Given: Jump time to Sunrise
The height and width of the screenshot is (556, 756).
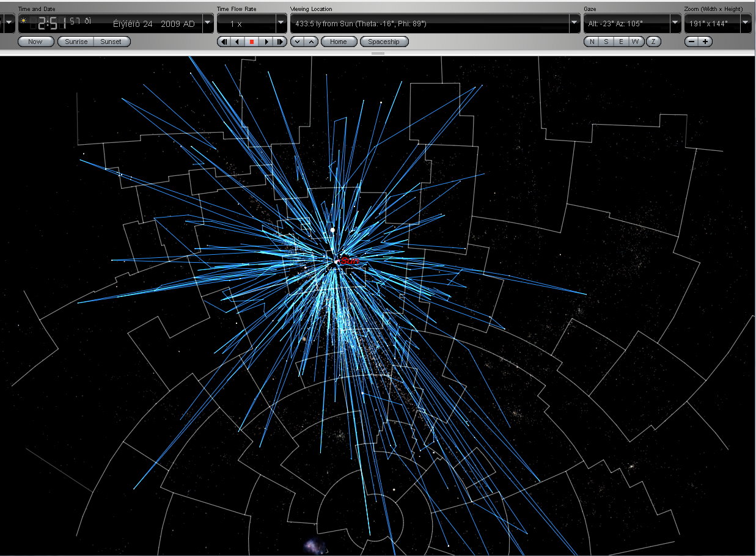Looking at the screenshot, I should click(76, 42).
